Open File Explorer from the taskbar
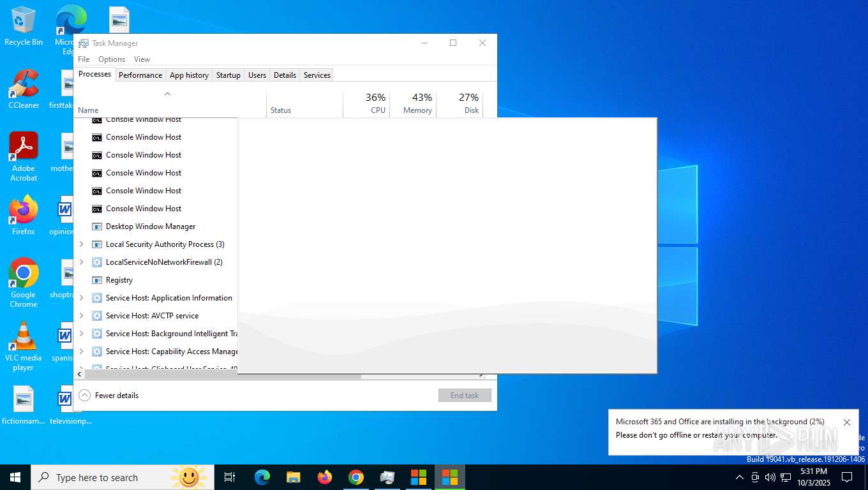This screenshot has height=490, width=868. click(x=293, y=477)
